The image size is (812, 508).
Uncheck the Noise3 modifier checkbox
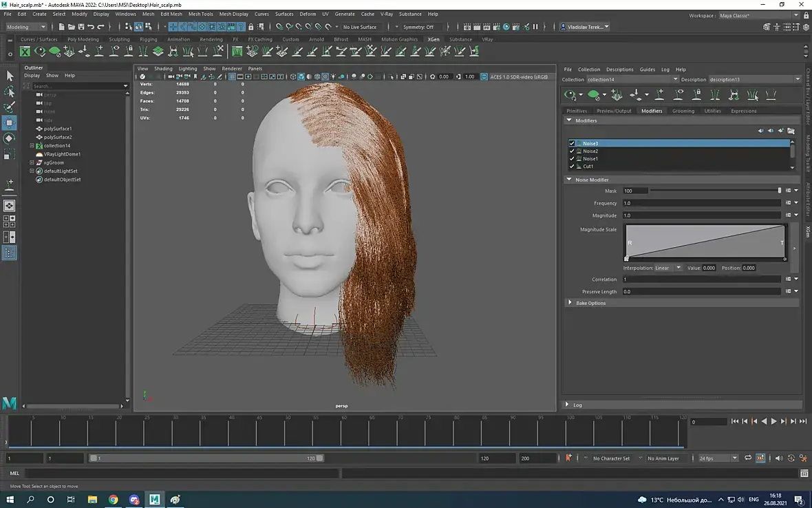point(572,143)
